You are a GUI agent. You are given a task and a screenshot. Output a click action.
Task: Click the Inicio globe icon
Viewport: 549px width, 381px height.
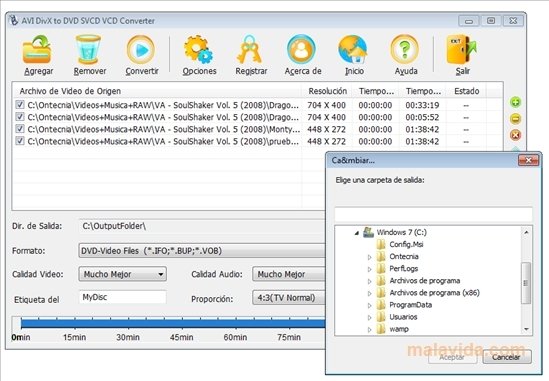coord(353,50)
